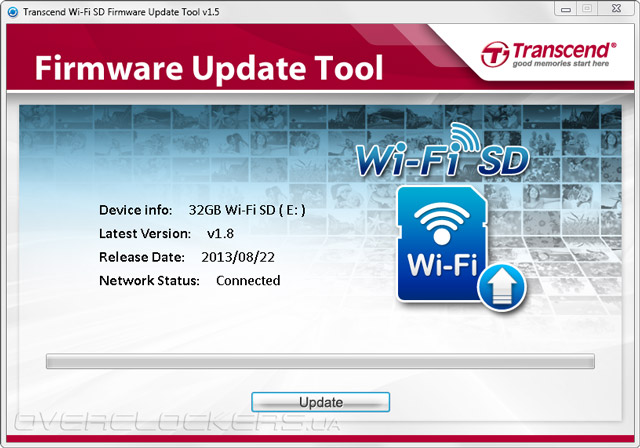Viewport: 640px width, 448px height.
Task: Select the "32GB Wi-Fi SD ( E: )" device text
Action: (247, 210)
